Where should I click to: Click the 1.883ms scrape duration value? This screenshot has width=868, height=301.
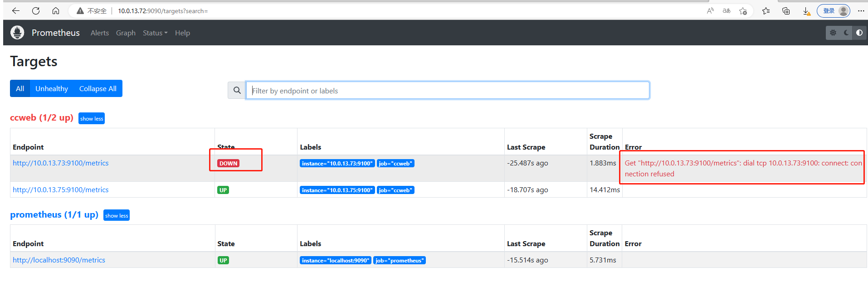[x=603, y=163]
